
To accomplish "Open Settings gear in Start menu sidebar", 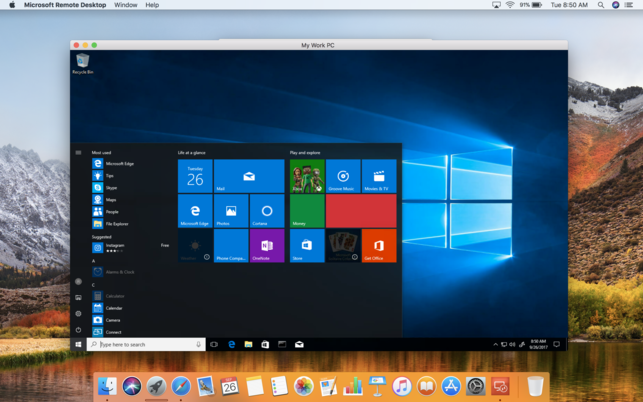I will click(78, 313).
